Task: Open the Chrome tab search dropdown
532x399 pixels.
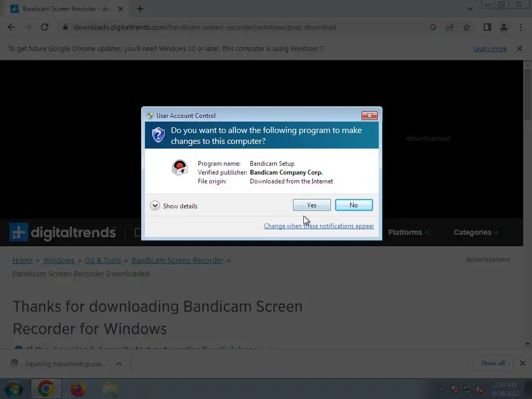Action: click(x=470, y=9)
